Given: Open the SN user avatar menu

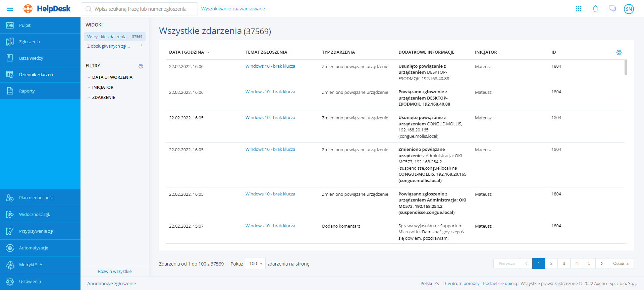Looking at the screenshot, I should 629,9.
